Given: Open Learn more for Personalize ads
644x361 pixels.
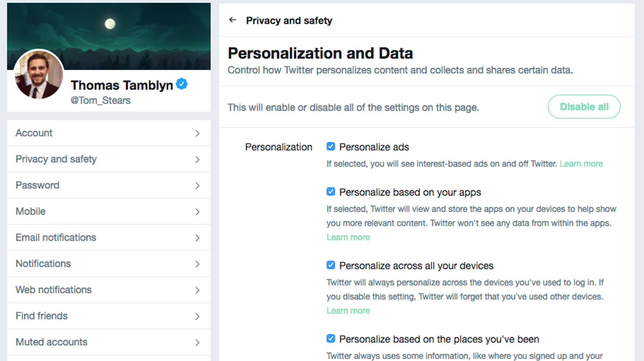Looking at the screenshot, I should 581,164.
